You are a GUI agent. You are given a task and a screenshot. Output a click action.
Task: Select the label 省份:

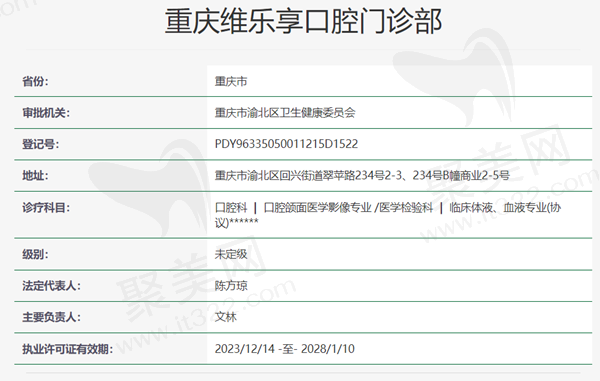[x=35, y=81]
